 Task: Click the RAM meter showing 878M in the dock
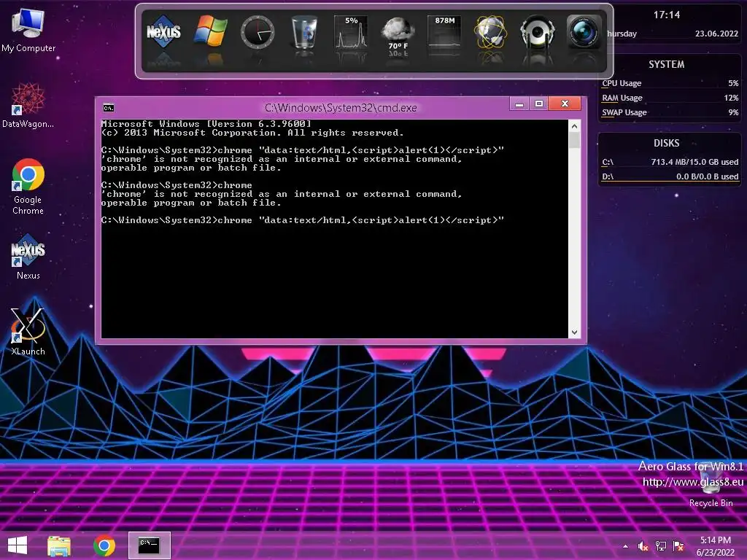pyautogui.click(x=444, y=32)
